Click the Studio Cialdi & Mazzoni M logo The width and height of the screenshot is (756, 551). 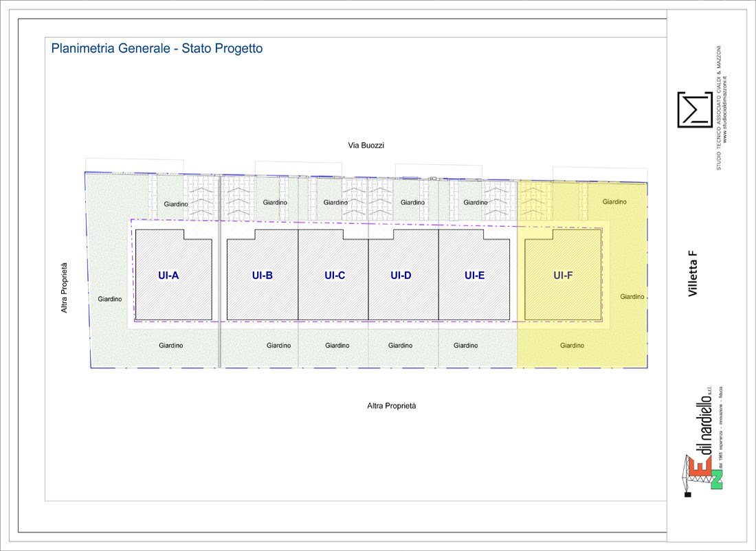[695, 109]
